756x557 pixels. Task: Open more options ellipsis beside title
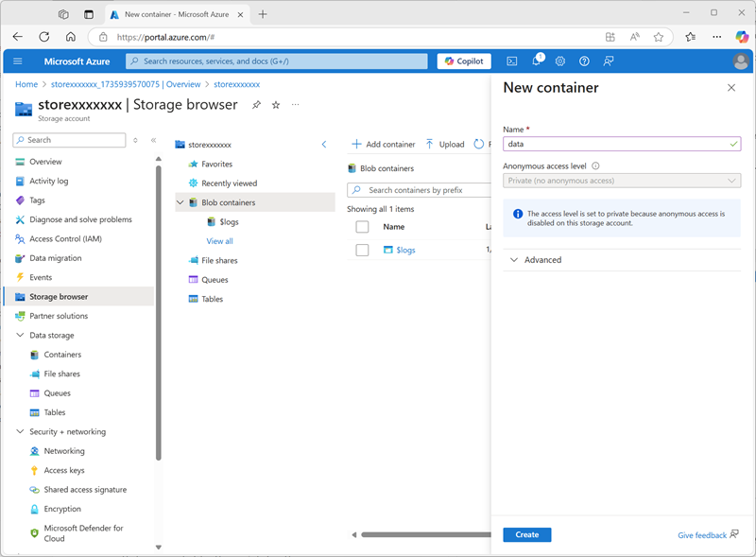295,105
